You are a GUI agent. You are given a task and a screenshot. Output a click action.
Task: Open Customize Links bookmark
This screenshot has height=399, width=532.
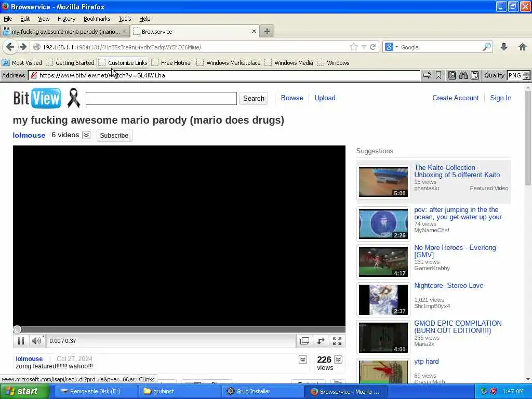click(x=123, y=63)
